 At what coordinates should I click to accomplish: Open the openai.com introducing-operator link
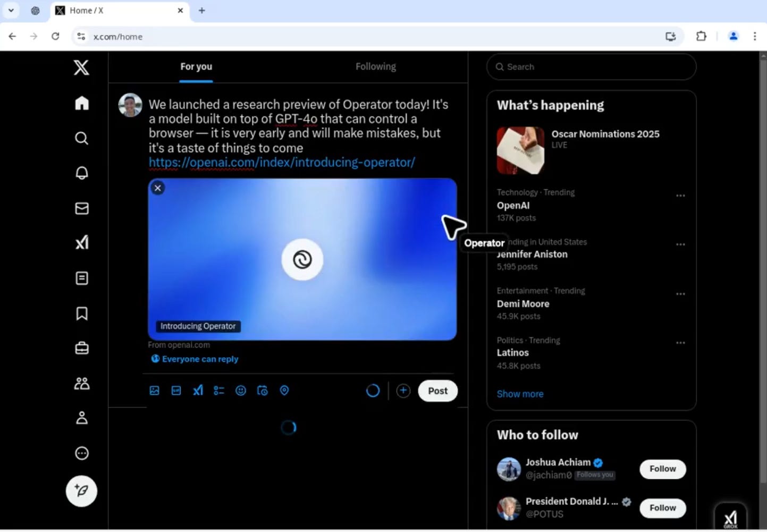tap(282, 162)
